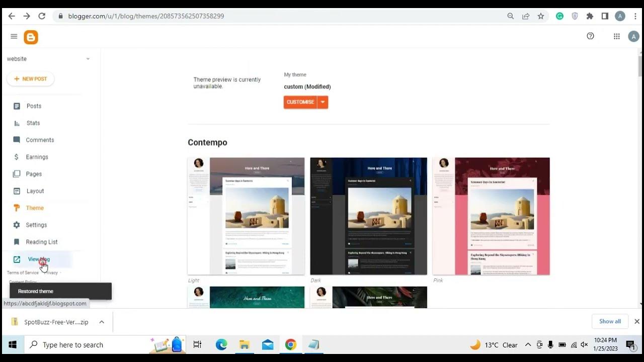Close the downloads bar
Image resolution: width=644 pixels, height=362 pixels.
tap(636, 322)
